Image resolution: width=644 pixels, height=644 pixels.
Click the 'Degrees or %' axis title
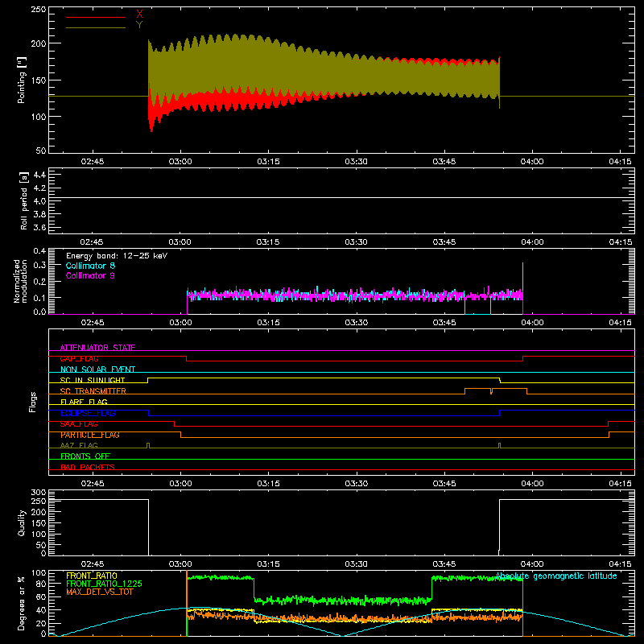pos(22,604)
